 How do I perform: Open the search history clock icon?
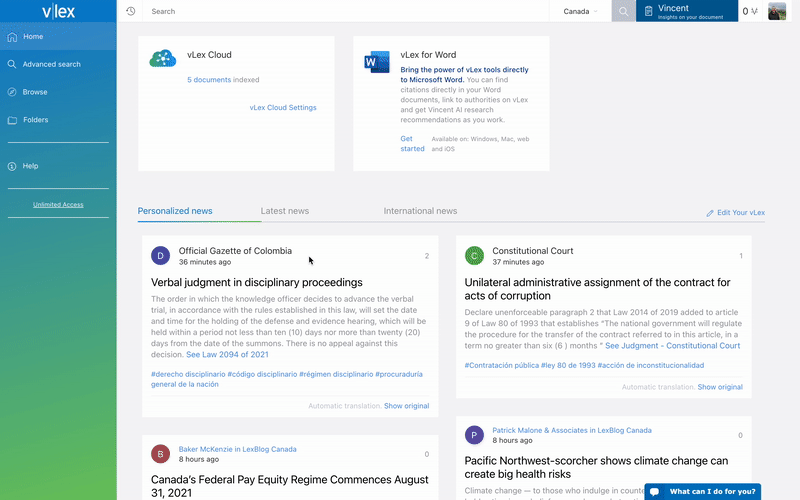131,11
